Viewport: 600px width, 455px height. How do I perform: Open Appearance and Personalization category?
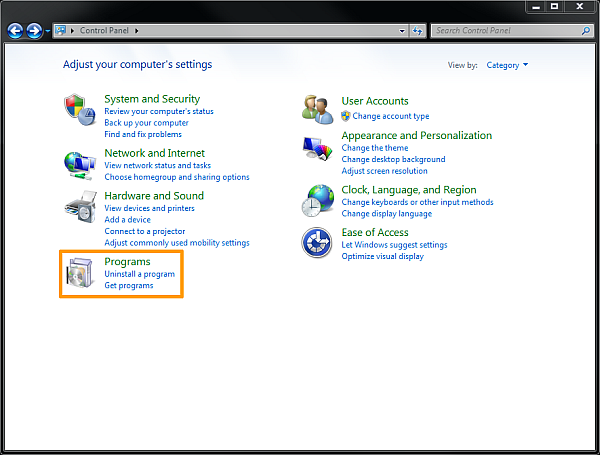417,135
